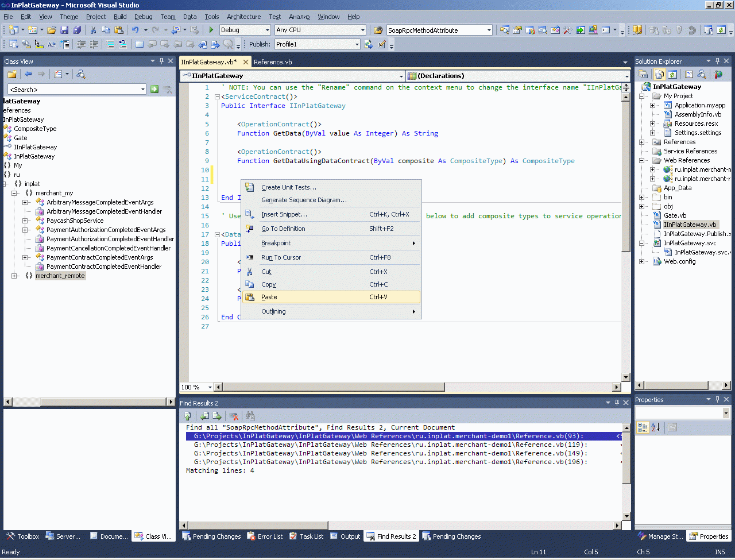735x560 pixels.
Task: Expand the References folder in Solution Explorer
Action: tap(642, 142)
